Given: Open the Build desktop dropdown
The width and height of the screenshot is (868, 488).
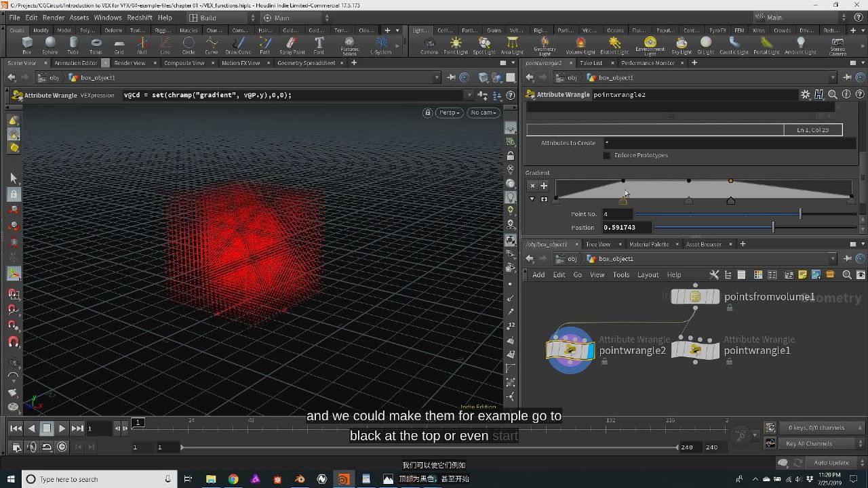Looking at the screenshot, I should [221, 18].
